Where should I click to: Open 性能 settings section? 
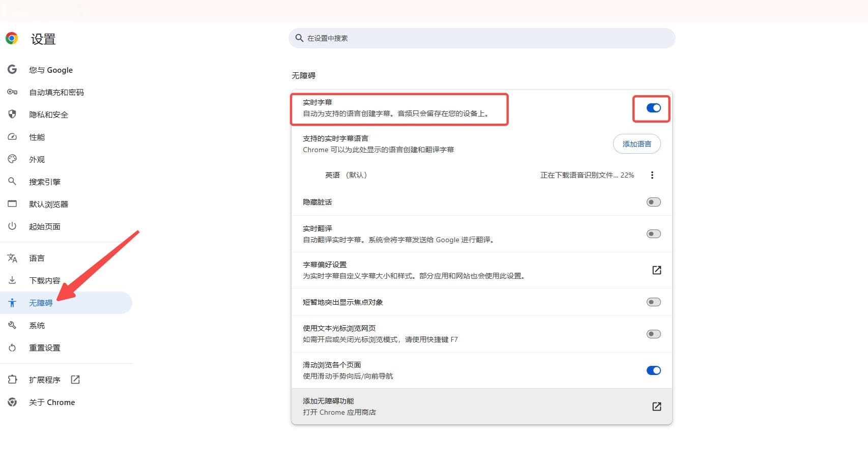coord(37,137)
